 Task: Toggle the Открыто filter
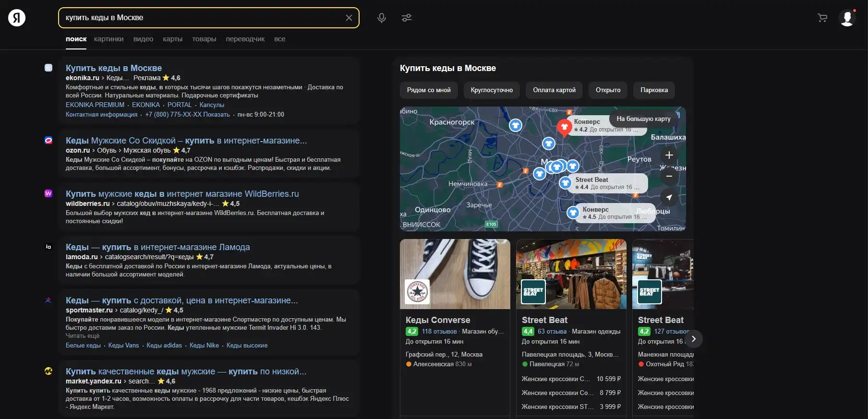click(x=608, y=90)
